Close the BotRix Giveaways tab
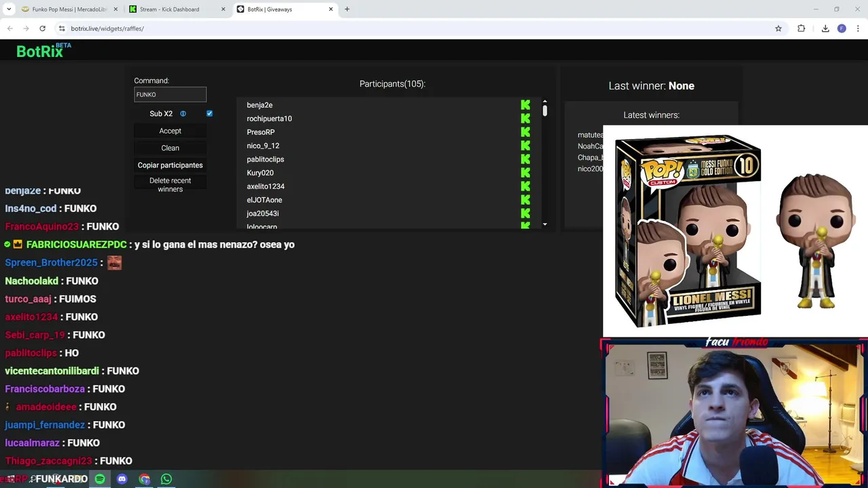This screenshot has width=868, height=488. (x=331, y=9)
